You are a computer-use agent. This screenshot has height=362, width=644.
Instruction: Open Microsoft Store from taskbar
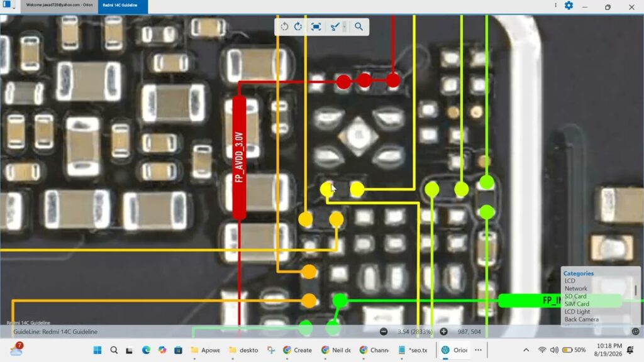[x=178, y=350]
